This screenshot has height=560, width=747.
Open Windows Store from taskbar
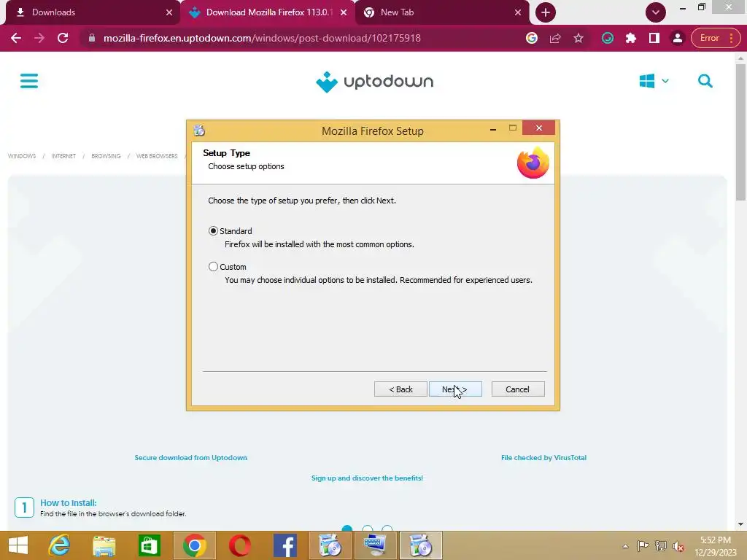pyautogui.click(x=149, y=545)
